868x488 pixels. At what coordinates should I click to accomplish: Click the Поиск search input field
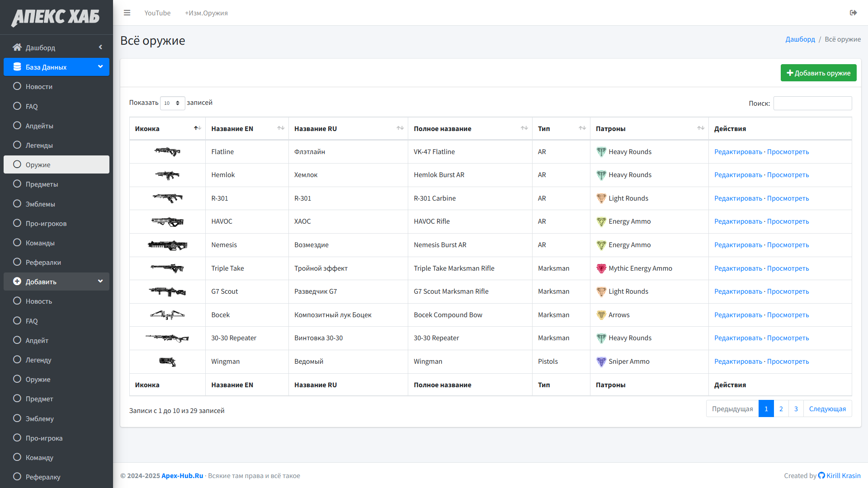(x=812, y=103)
